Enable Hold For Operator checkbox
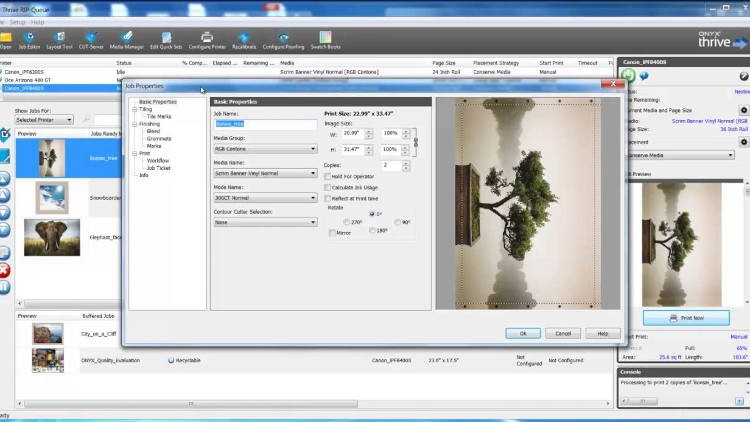The width and height of the screenshot is (750, 422). click(329, 176)
